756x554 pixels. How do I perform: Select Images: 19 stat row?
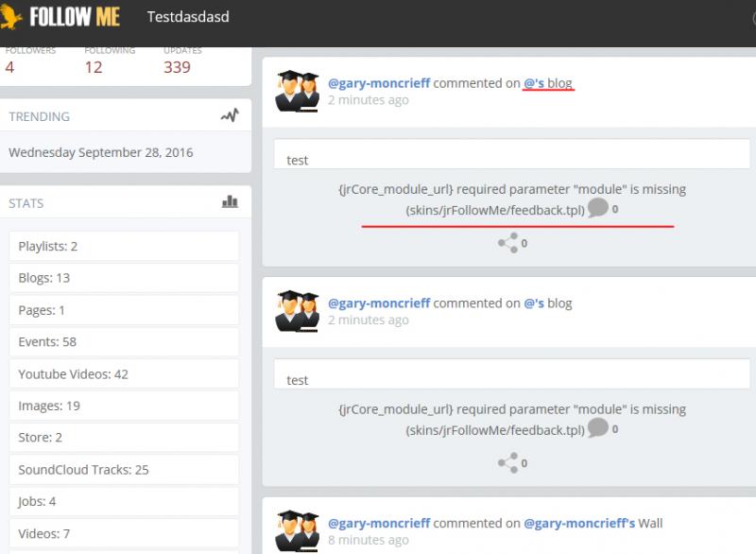(124, 406)
